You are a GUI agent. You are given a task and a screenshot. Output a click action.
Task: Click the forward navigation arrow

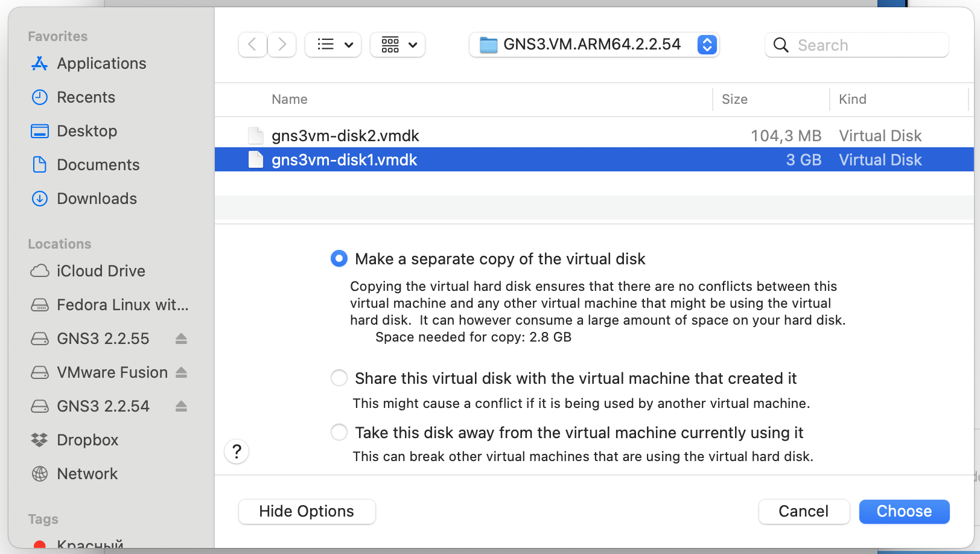click(x=282, y=45)
